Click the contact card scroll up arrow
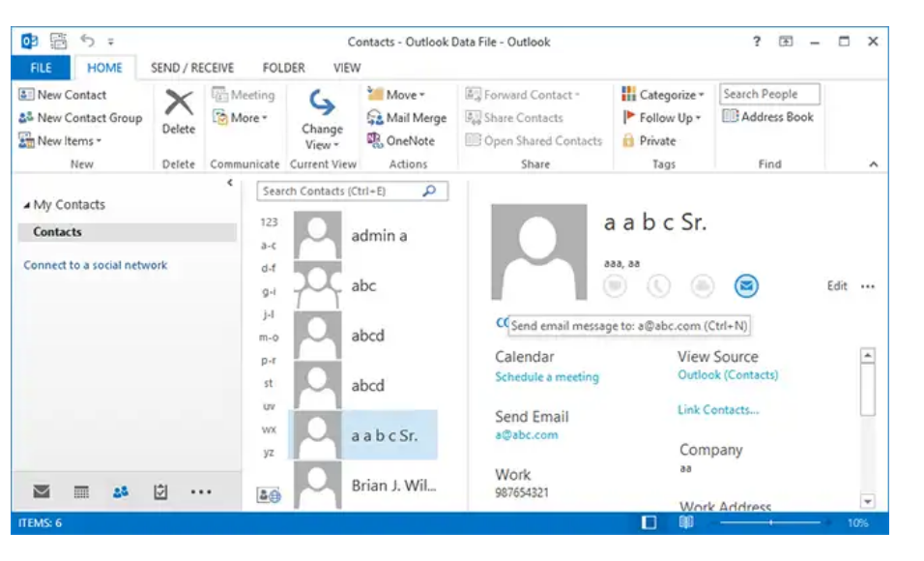Viewport: 924px width, 561px height. 867,355
